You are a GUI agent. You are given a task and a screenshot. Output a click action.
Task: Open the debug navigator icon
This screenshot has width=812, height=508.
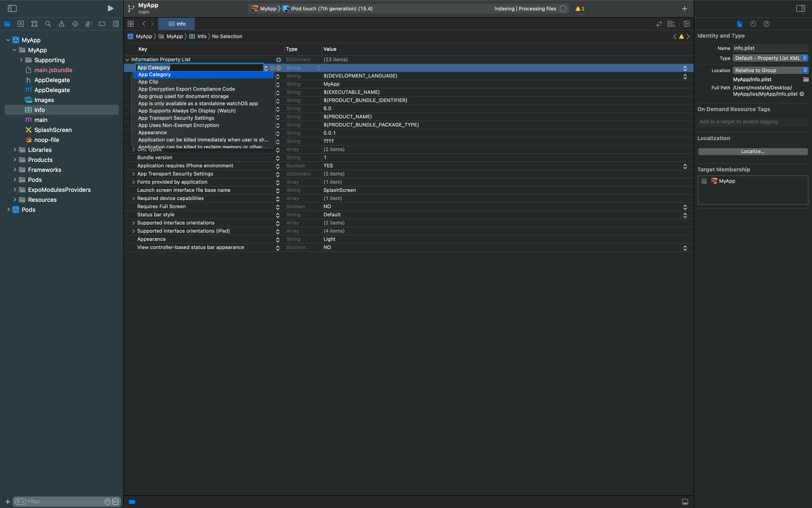tap(89, 24)
